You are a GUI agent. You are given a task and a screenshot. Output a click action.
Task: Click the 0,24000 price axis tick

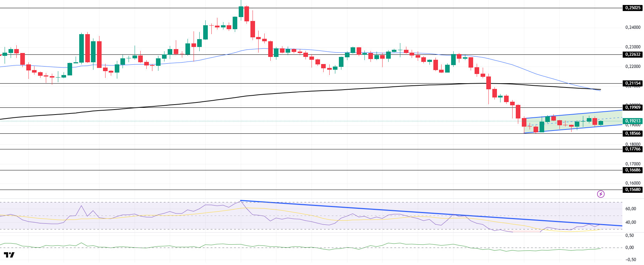(x=633, y=27)
